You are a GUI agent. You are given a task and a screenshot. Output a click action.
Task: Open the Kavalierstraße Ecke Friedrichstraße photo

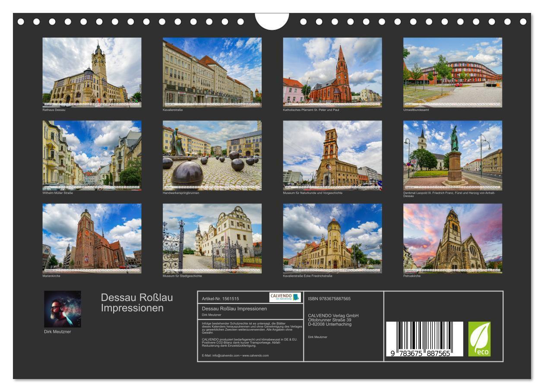[x=332, y=238]
